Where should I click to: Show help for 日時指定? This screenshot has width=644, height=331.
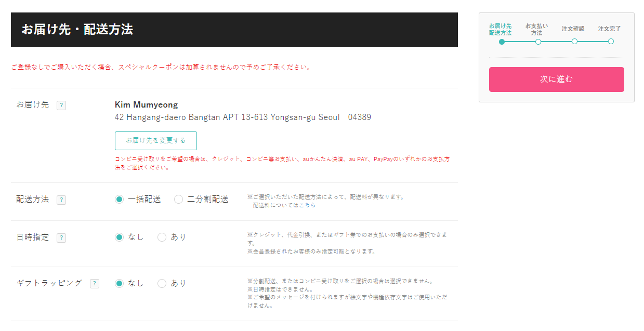(61, 238)
